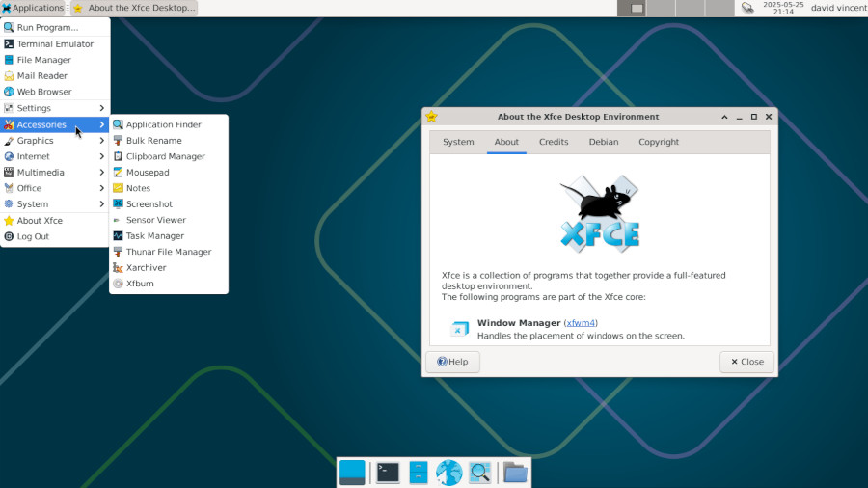Expand the Office submenu
Viewport: 868px width, 488px height.
55,188
